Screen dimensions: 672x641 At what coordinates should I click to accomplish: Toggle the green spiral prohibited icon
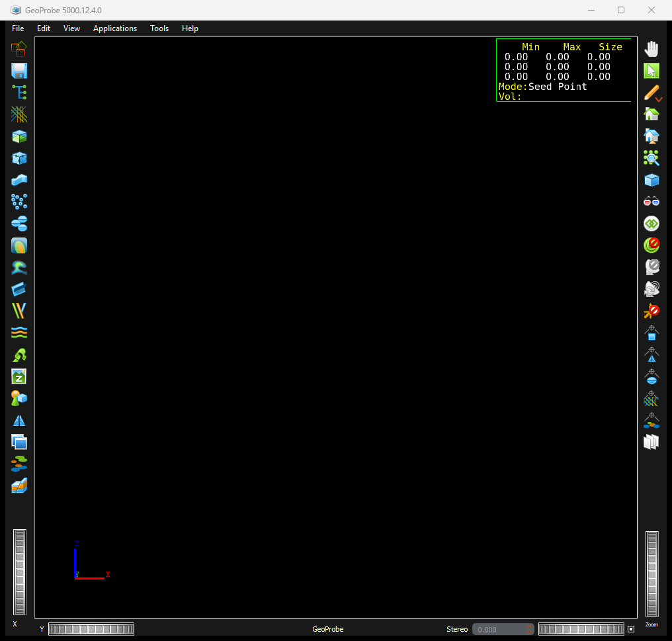pyautogui.click(x=651, y=245)
